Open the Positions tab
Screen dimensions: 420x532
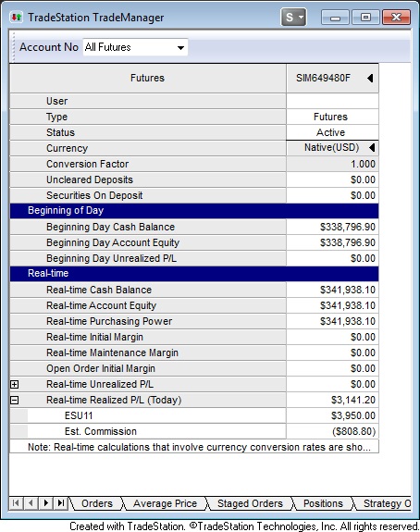pos(323,503)
